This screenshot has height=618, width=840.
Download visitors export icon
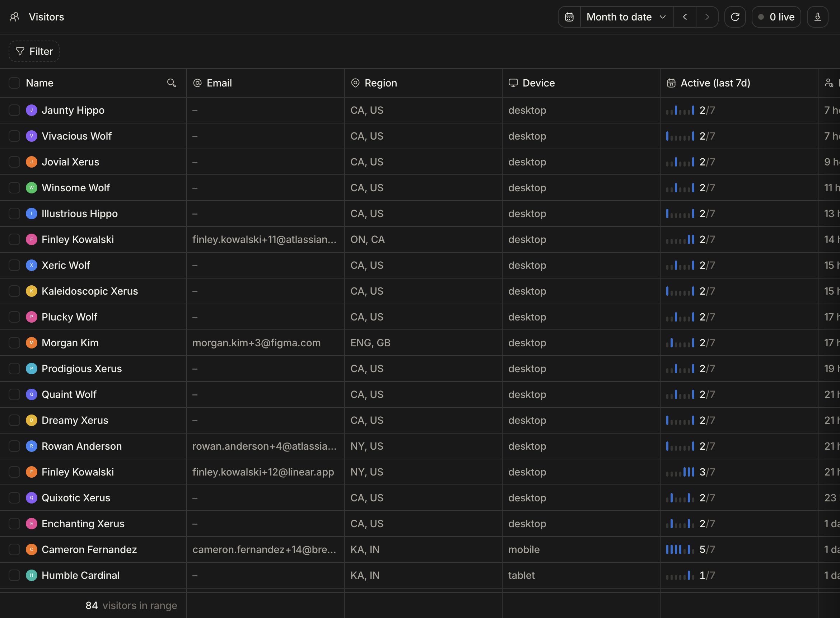pos(817,17)
